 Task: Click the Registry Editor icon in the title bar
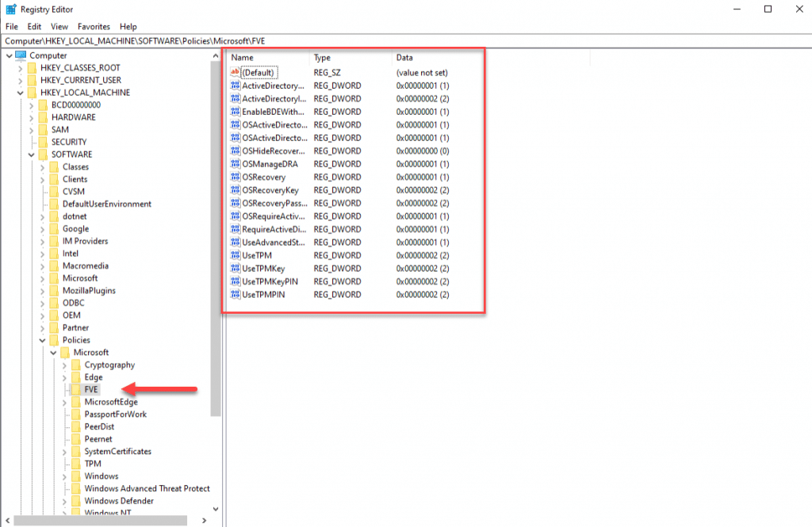pos(10,9)
